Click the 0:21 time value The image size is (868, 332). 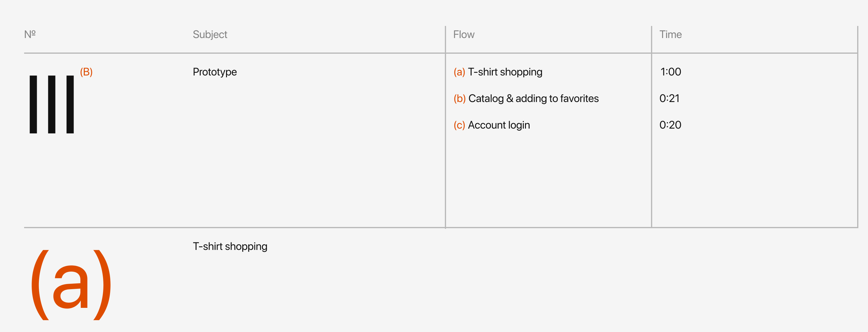pos(669,98)
